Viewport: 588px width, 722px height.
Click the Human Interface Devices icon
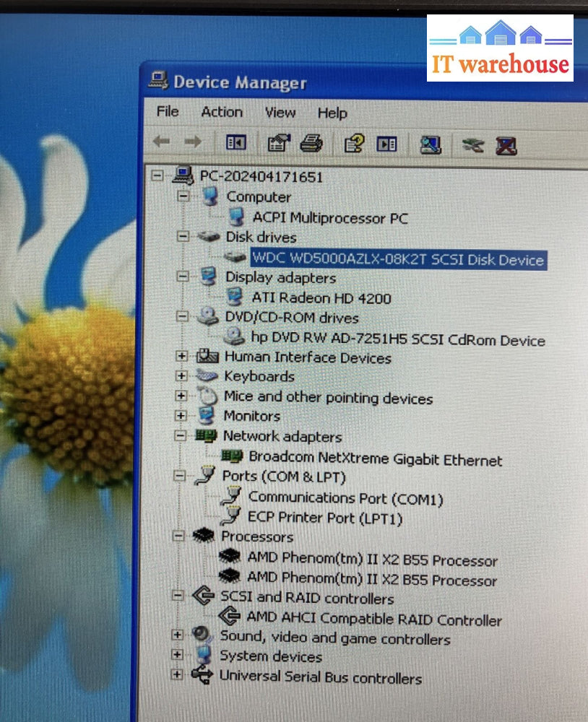click(x=207, y=356)
